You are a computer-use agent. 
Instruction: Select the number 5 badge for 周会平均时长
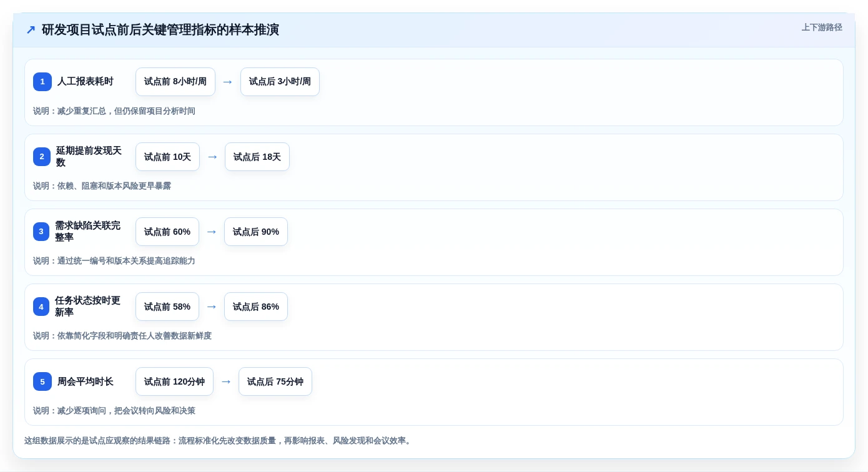[42, 381]
